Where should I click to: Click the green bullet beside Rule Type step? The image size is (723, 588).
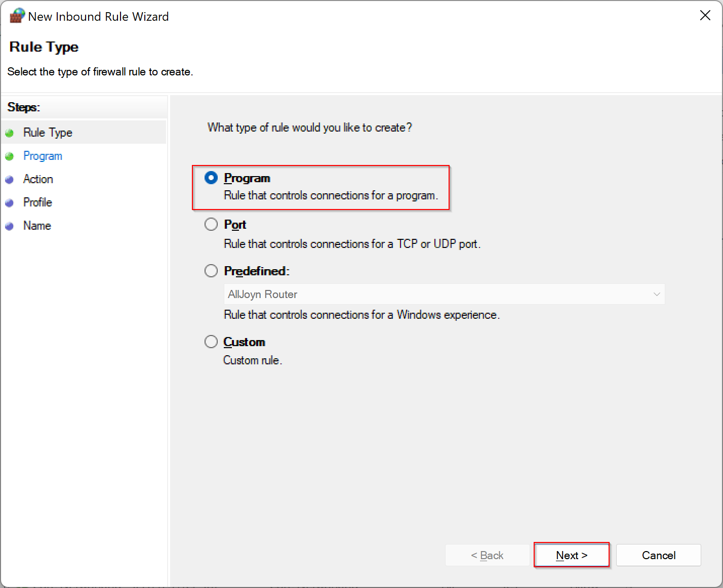click(x=10, y=132)
